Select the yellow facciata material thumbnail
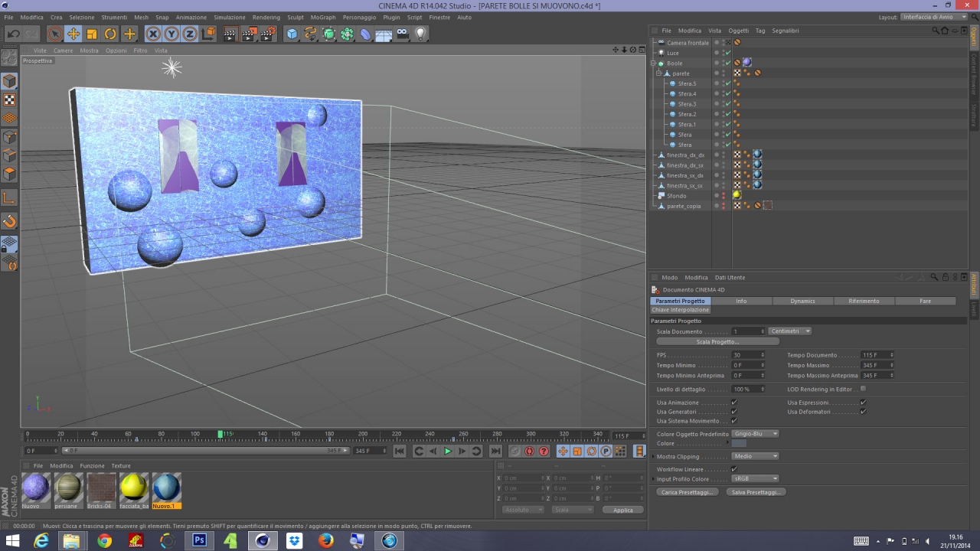 [x=133, y=487]
